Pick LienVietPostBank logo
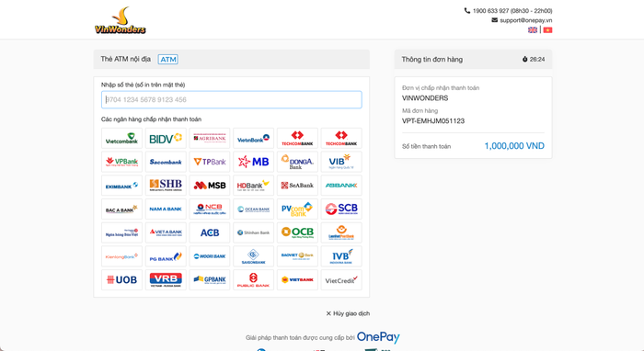Screen dimensions: 644x351 click(341, 232)
